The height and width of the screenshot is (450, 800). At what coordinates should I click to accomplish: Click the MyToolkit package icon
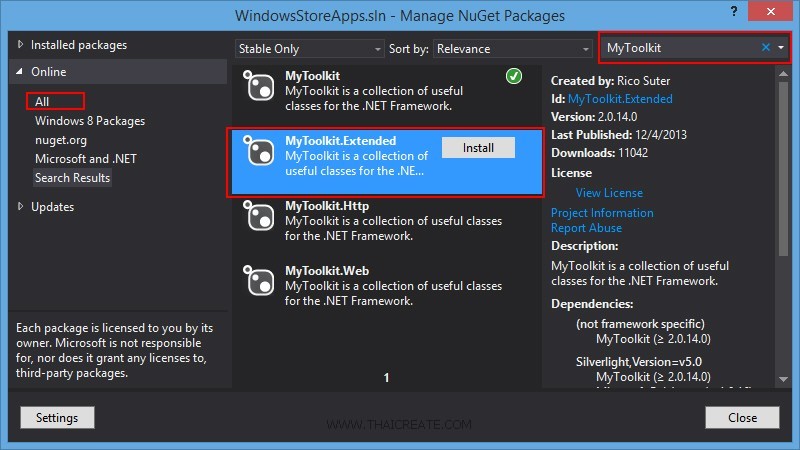[261, 89]
